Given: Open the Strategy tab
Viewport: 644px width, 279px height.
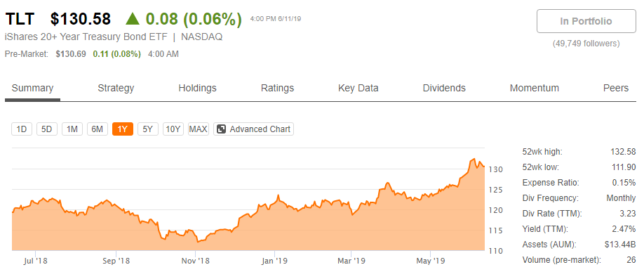Looking at the screenshot, I should (116, 88).
